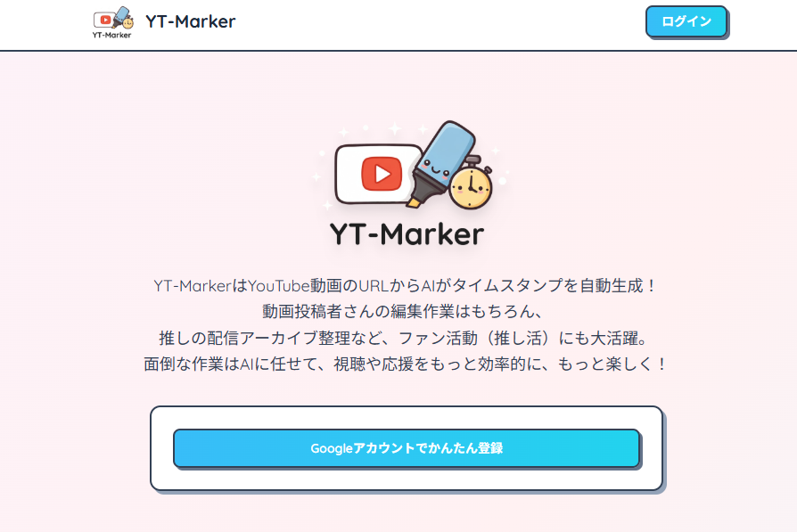The width and height of the screenshot is (797, 532).
Task: Click the word YouTube in the description text
Action: pos(279,286)
